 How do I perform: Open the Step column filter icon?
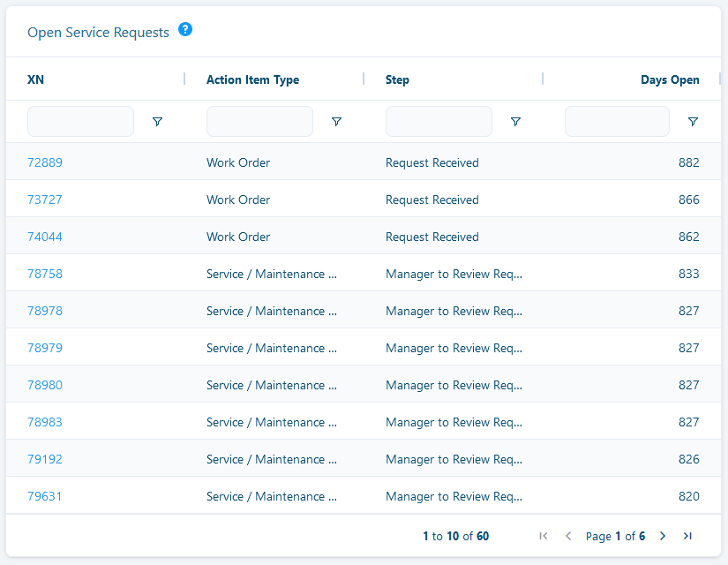[x=515, y=122]
